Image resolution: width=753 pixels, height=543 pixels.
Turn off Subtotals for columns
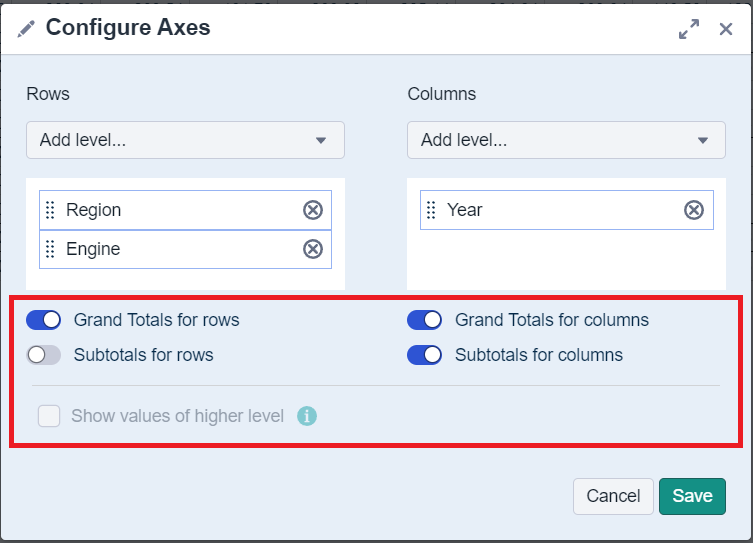pos(425,354)
